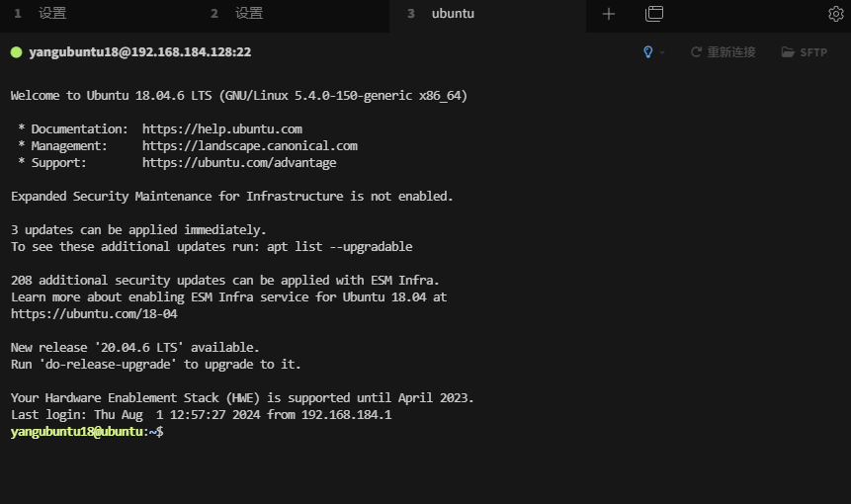Click the yangubuntu18@192.168.184.128:22 host label
Image resolution: width=851 pixels, height=504 pixels.
[139, 52]
